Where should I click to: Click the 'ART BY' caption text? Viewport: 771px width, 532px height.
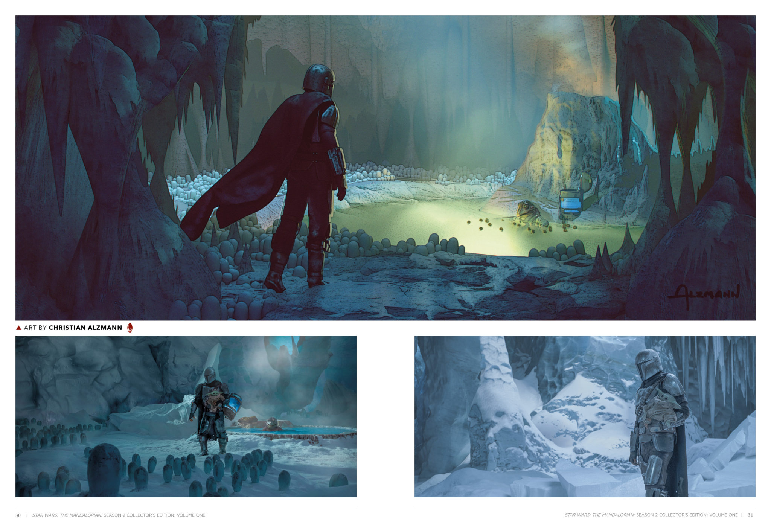35,328
